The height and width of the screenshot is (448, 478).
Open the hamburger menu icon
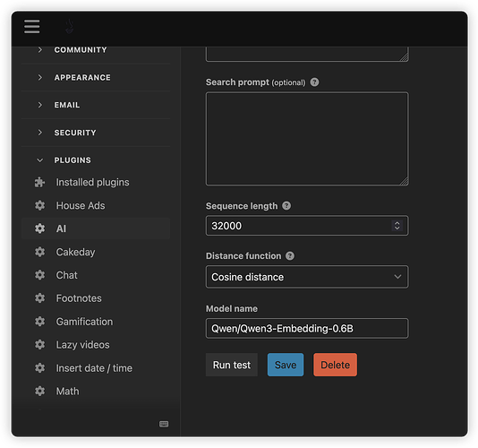tap(31, 27)
